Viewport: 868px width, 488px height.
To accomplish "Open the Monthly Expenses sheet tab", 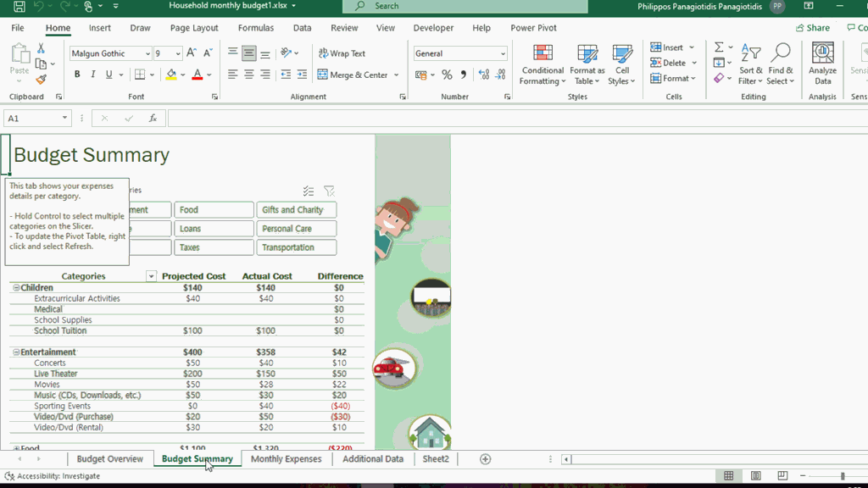I will point(287,458).
